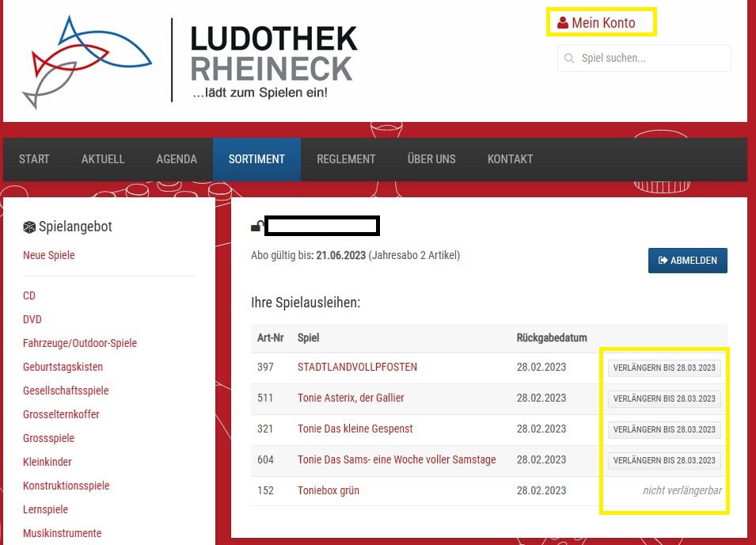
Task: Open the Grossspiele category
Action: coord(49,438)
